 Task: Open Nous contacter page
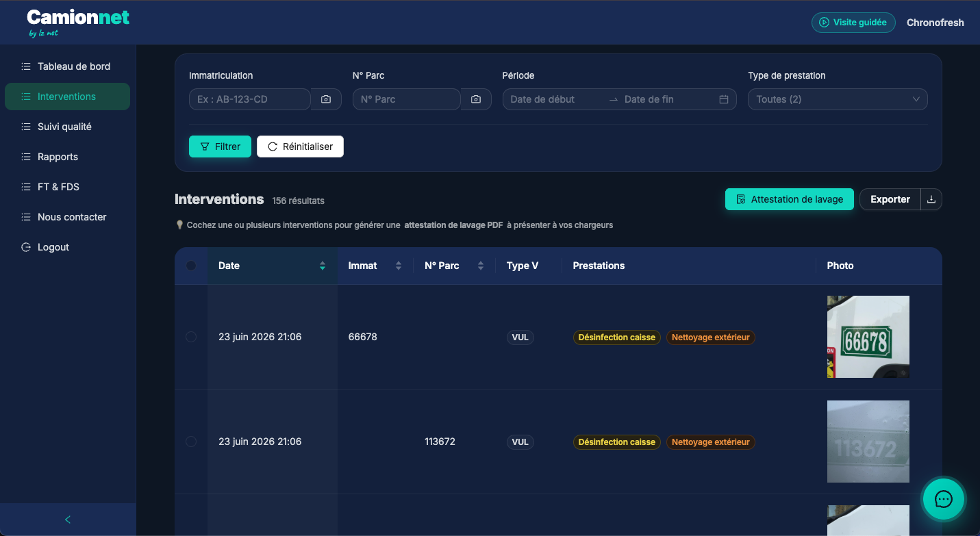point(67,217)
